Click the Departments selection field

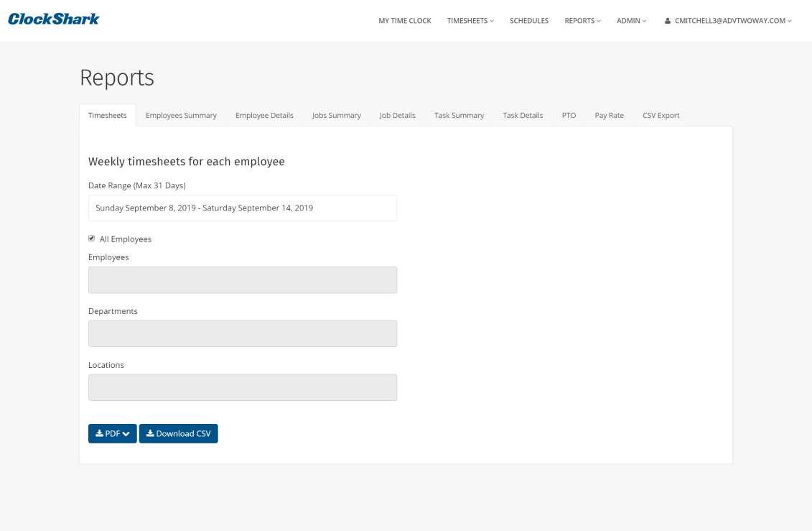coord(242,333)
